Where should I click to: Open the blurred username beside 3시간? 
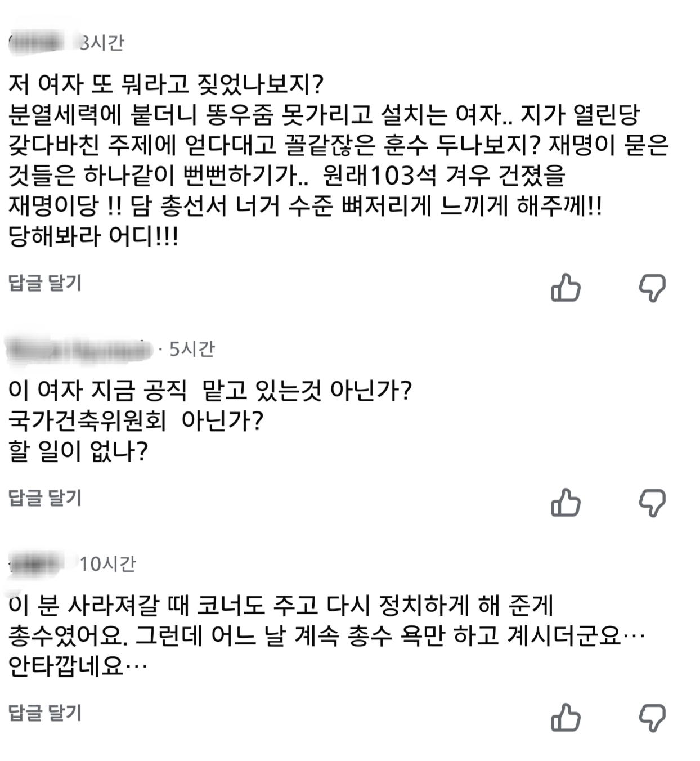coord(37,43)
